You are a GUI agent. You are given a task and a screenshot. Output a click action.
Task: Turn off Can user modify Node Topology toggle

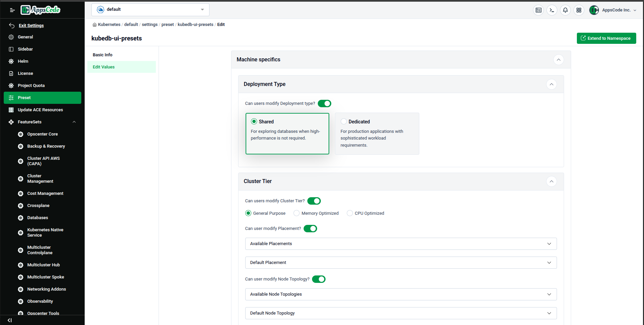tap(318, 279)
